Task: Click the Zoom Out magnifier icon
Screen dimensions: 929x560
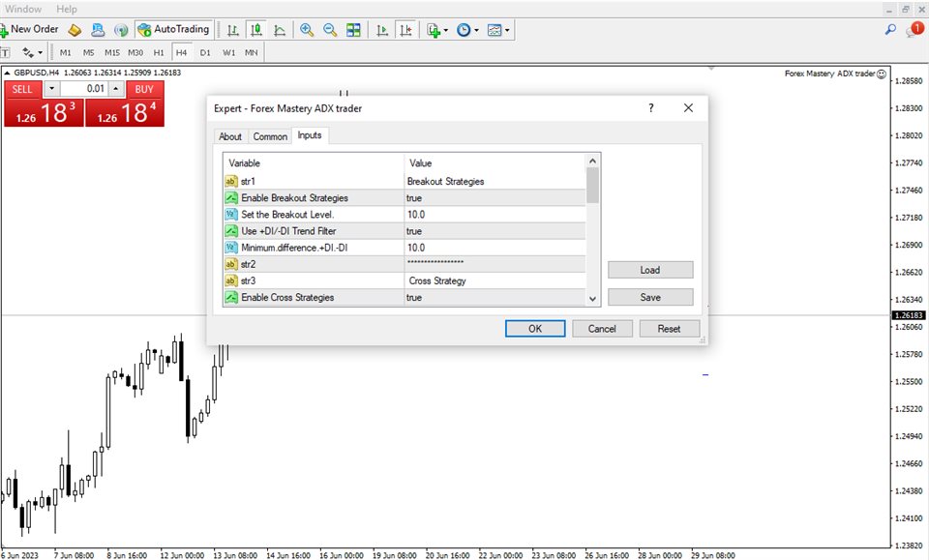Action: pos(330,30)
